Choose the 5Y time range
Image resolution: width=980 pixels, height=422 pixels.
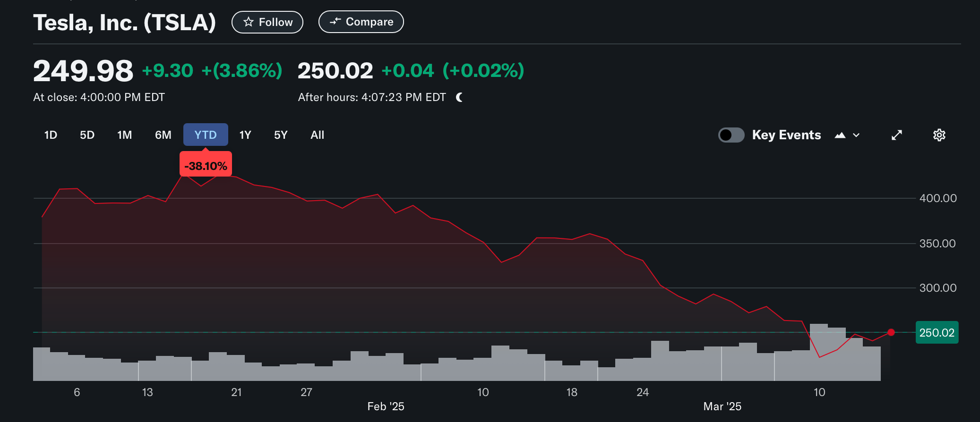coord(281,135)
